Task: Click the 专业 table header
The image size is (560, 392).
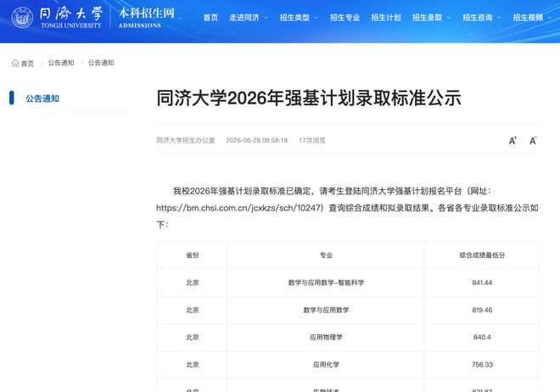Action: [326, 255]
